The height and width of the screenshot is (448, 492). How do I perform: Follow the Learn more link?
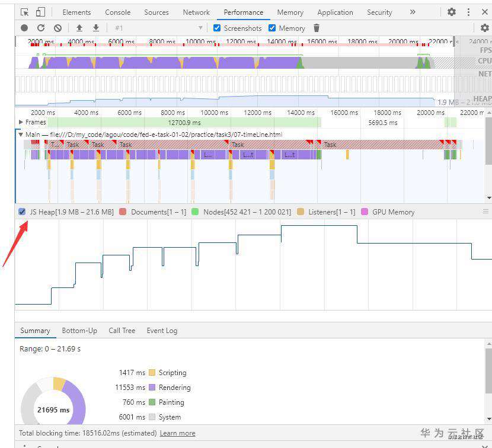click(177, 433)
